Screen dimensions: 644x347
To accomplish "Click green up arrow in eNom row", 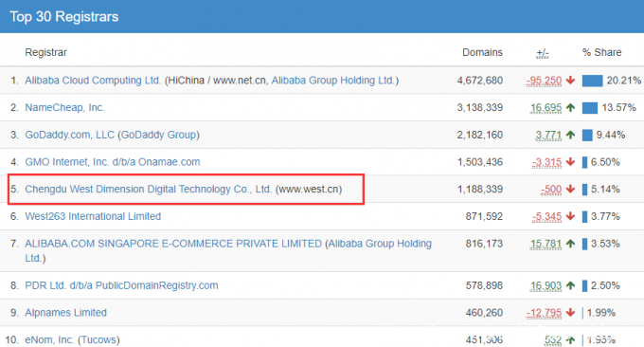I will click(570, 340).
